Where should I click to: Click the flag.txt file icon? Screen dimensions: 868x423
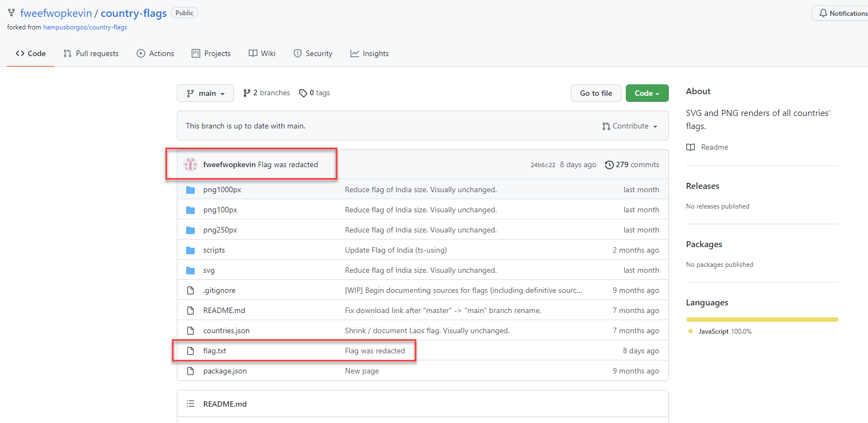(x=190, y=351)
